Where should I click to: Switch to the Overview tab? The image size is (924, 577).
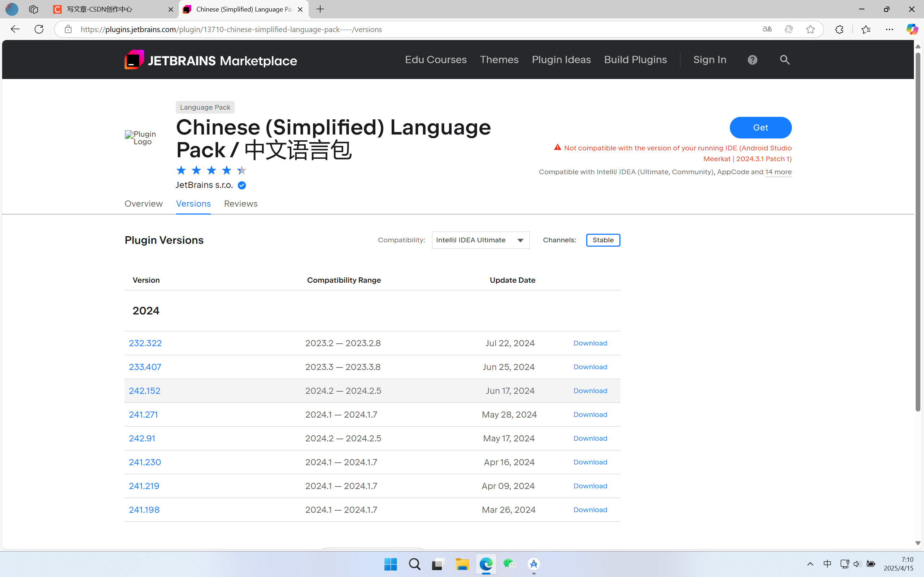pyautogui.click(x=144, y=204)
